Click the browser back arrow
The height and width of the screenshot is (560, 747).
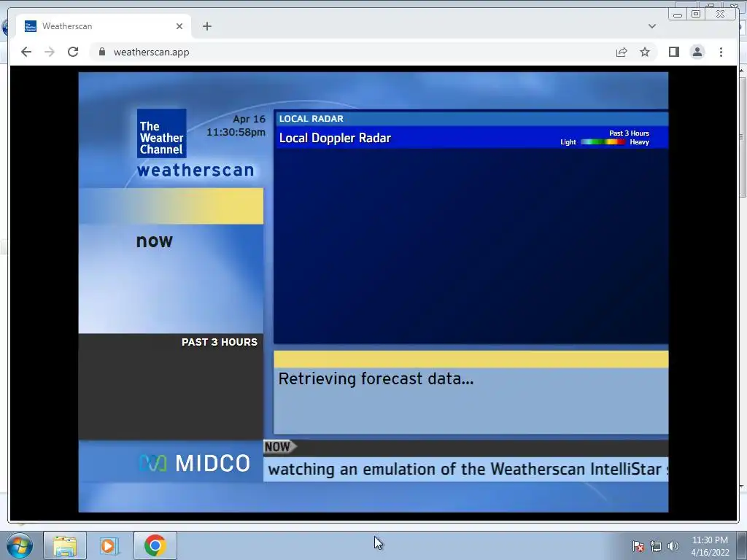click(26, 52)
